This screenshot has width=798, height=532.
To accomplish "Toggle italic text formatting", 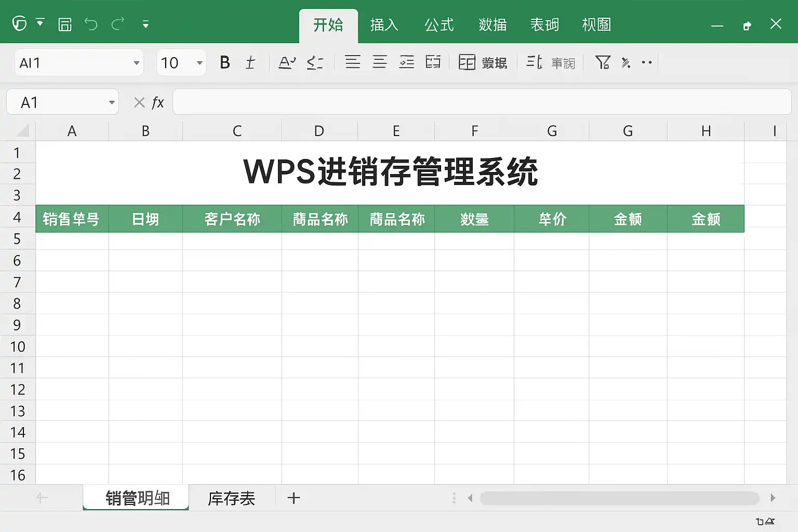I will click(250, 63).
